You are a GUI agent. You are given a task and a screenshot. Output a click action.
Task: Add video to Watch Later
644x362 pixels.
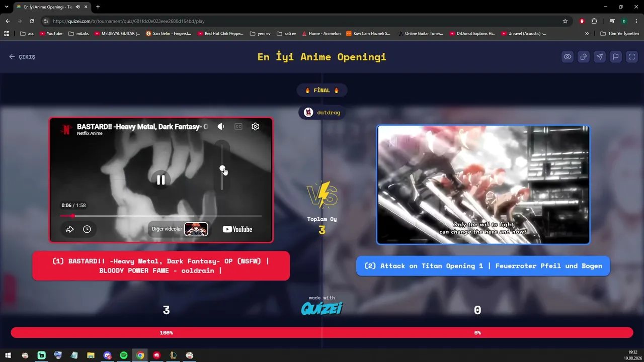pos(87,229)
